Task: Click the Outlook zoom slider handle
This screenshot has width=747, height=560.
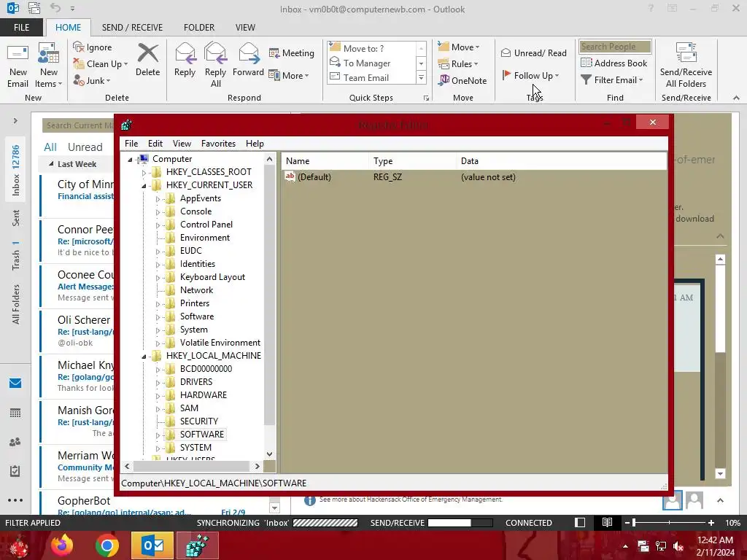Action: [634, 523]
